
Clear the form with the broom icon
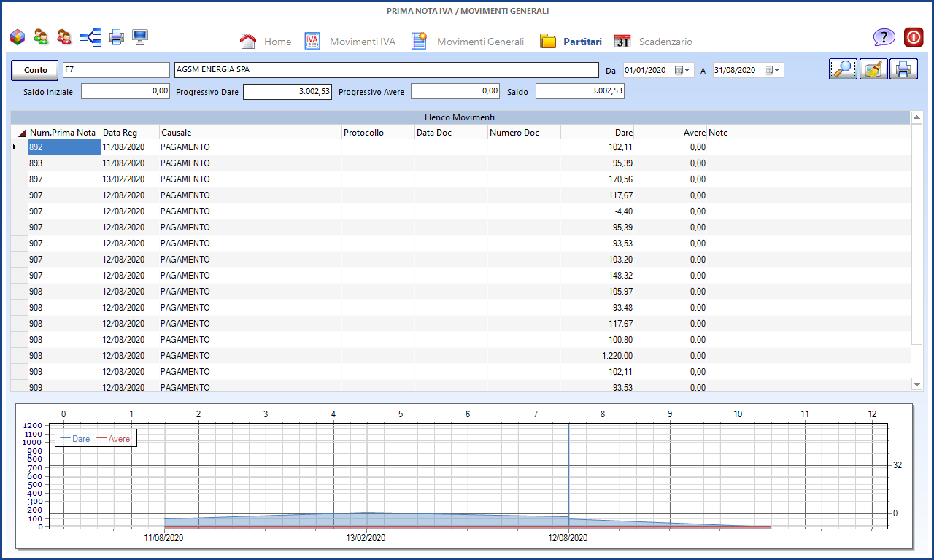pyautogui.click(x=873, y=69)
